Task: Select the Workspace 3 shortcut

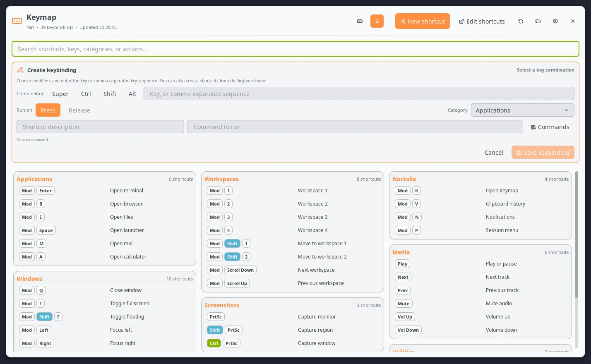Action: [x=293, y=217]
